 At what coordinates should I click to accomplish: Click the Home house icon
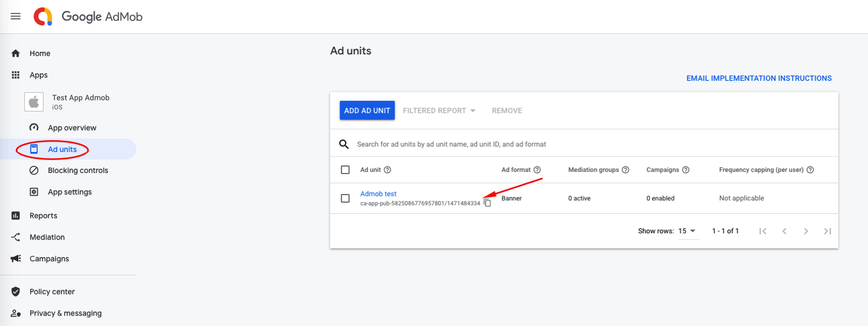tap(16, 53)
